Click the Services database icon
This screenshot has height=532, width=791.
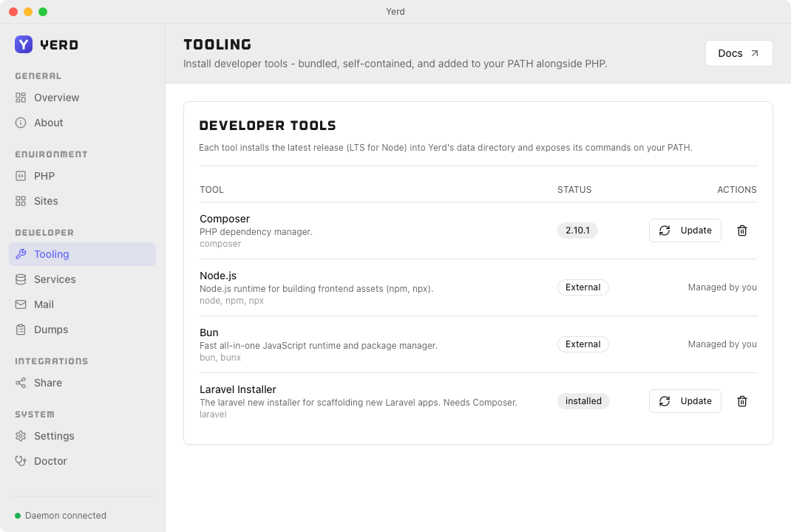(21, 279)
